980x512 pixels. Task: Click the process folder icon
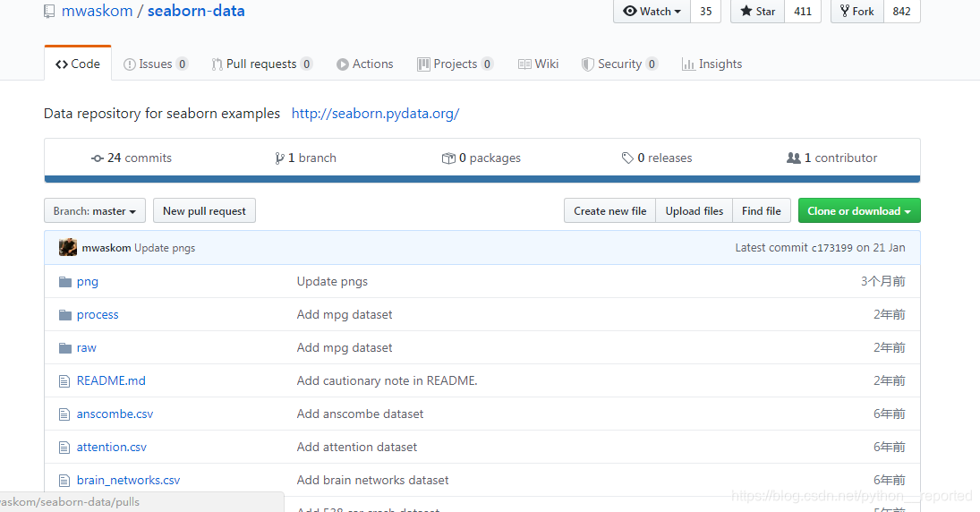pos(65,315)
